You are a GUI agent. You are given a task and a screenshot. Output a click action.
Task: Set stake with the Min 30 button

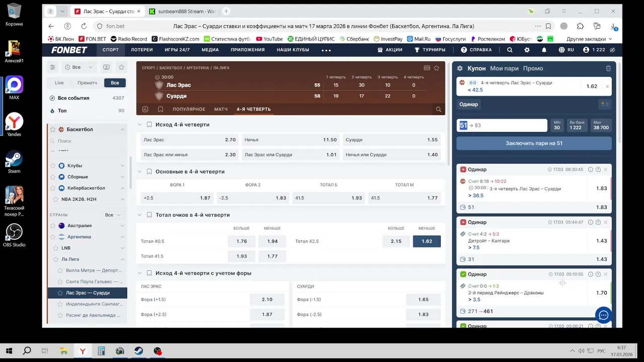pos(557,125)
